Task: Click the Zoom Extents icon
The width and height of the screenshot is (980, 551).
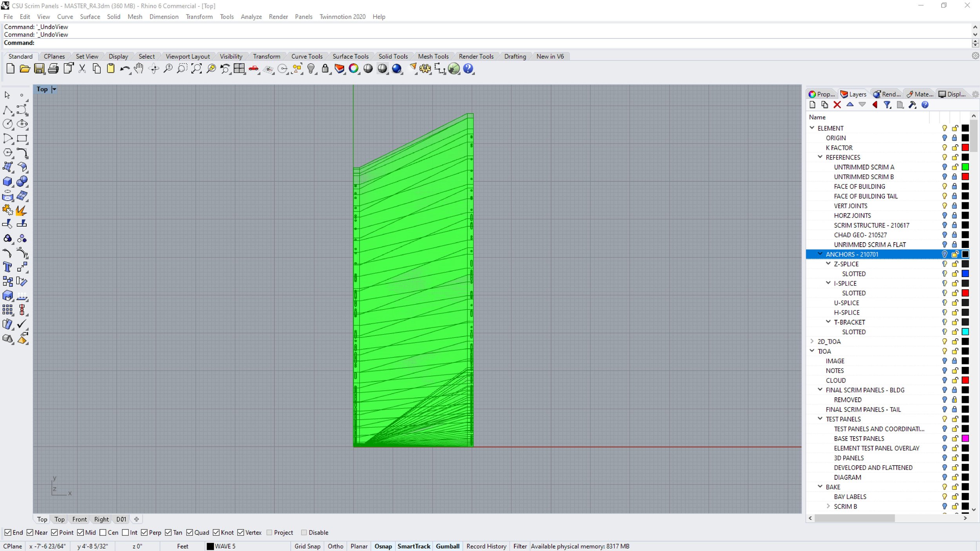Action: pos(196,69)
